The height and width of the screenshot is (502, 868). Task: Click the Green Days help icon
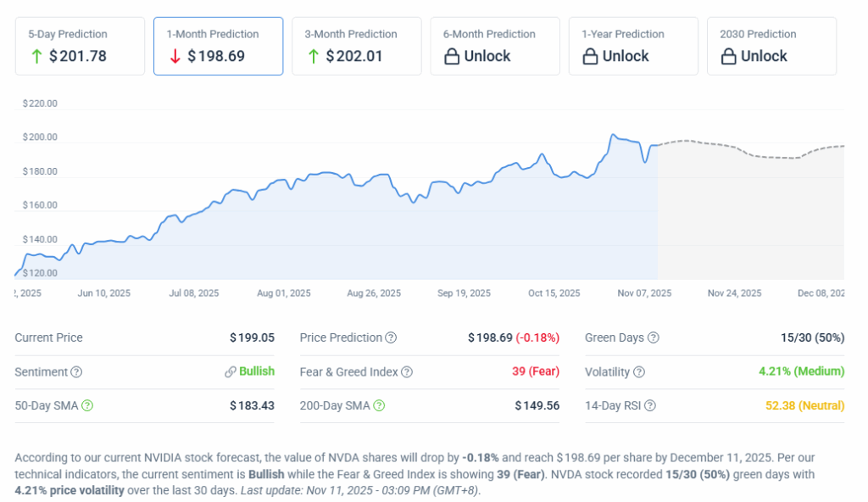pos(653,337)
